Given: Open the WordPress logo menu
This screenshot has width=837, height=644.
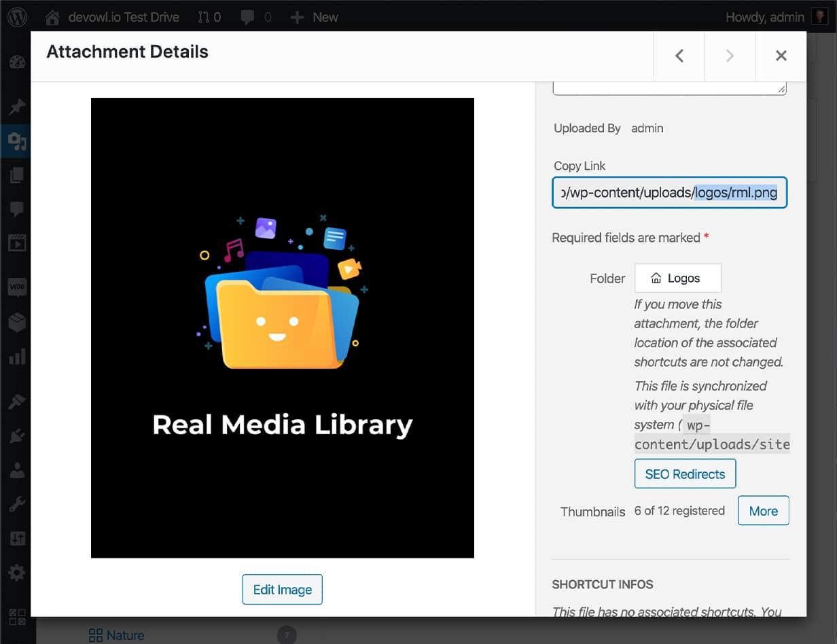Looking at the screenshot, I should (16, 17).
